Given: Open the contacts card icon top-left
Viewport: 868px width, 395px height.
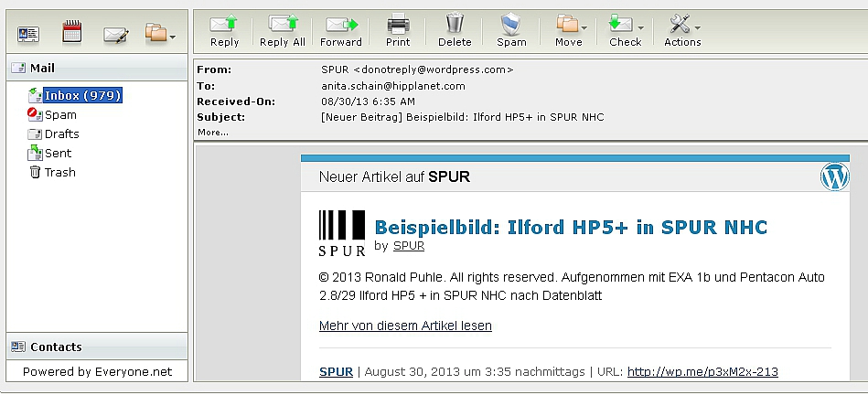Looking at the screenshot, I should (29, 34).
